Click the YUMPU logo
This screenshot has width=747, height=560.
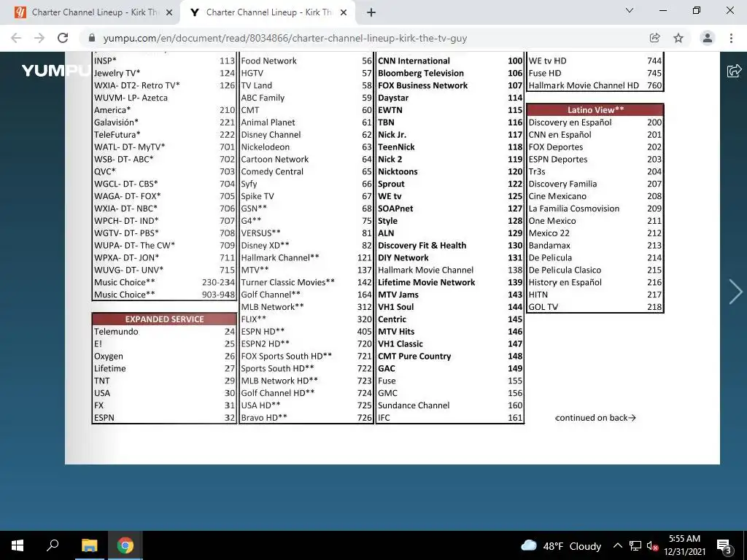click(55, 71)
